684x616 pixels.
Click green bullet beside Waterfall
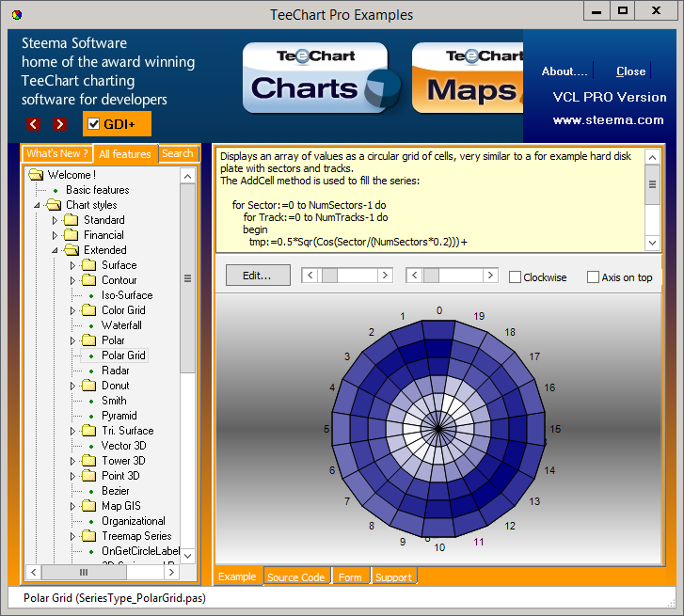point(91,326)
